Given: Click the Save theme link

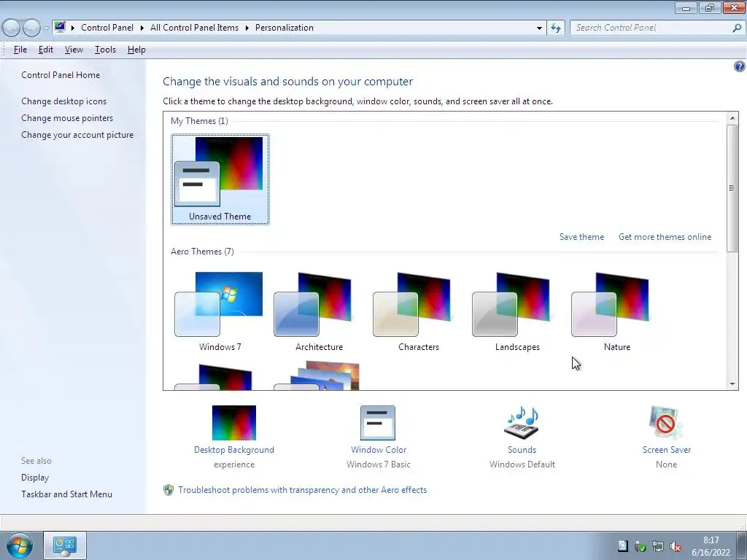Looking at the screenshot, I should click(x=581, y=237).
